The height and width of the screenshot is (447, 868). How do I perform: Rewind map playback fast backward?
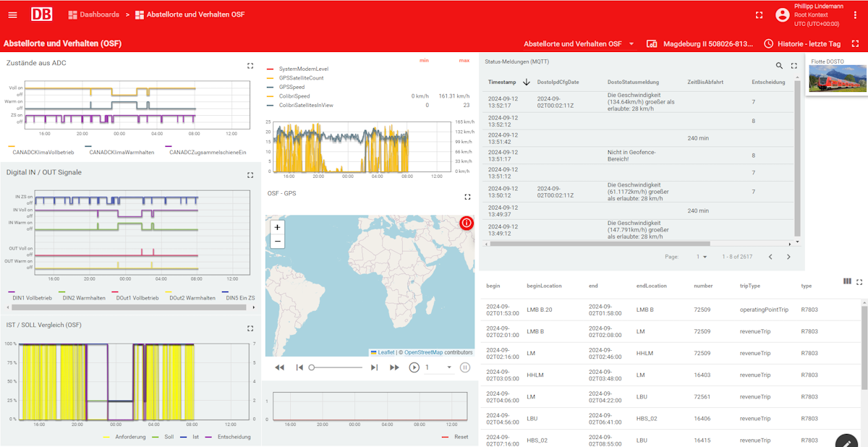pos(279,367)
